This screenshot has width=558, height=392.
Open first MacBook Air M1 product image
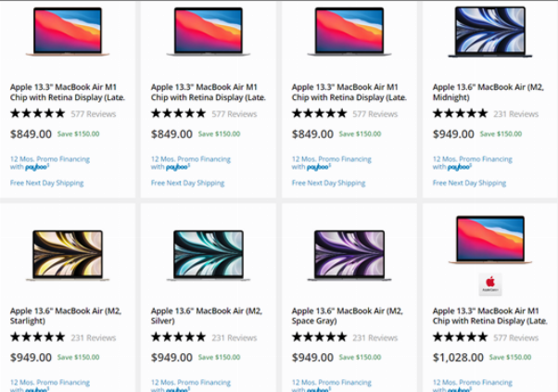68,32
